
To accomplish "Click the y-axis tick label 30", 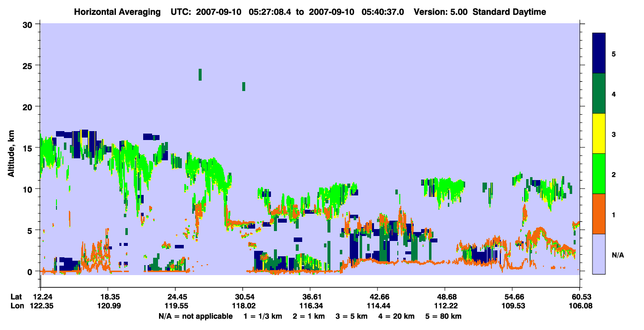I will [x=29, y=24].
